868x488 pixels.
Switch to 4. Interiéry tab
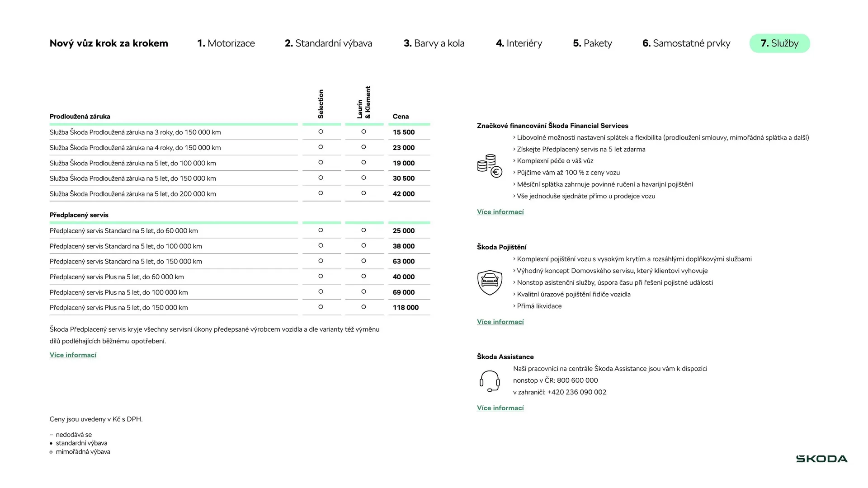tap(519, 43)
